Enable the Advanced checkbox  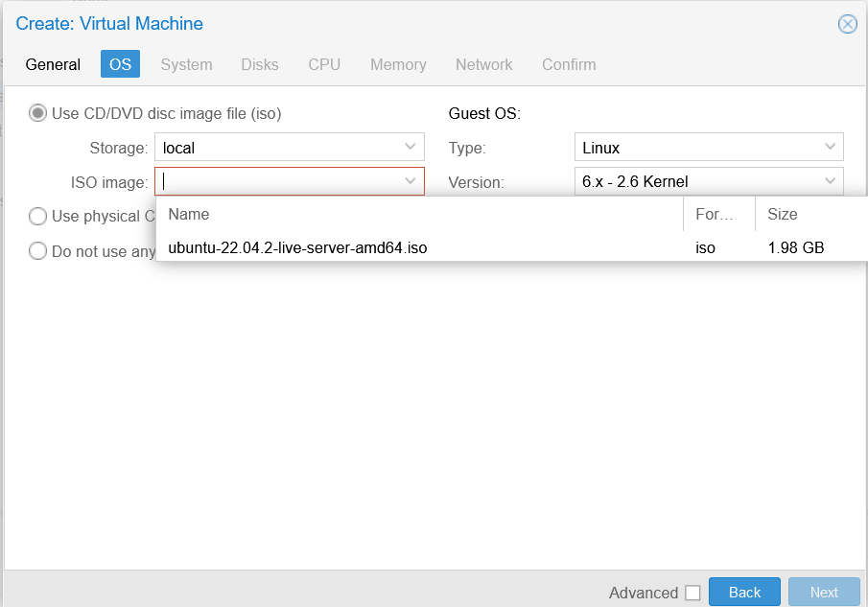pos(692,593)
